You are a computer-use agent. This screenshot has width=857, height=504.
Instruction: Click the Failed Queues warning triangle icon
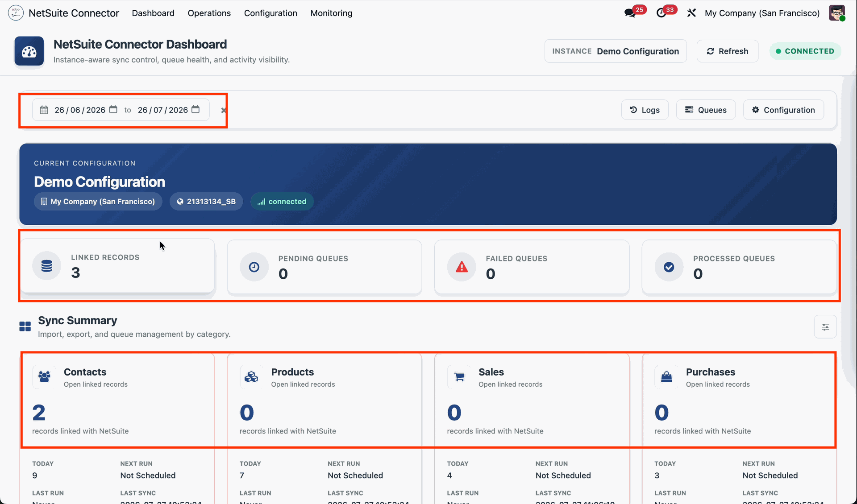click(x=462, y=267)
